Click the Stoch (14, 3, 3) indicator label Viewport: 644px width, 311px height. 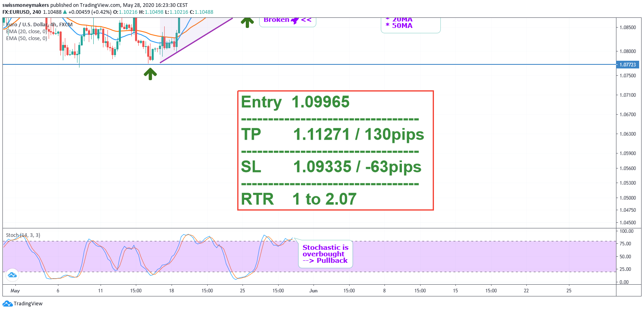[x=23, y=235]
